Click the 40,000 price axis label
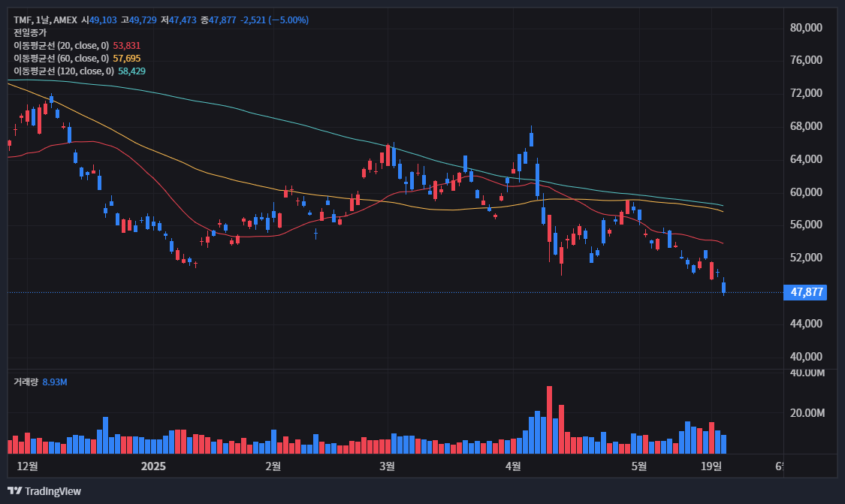This screenshot has height=504, width=845. [806, 356]
